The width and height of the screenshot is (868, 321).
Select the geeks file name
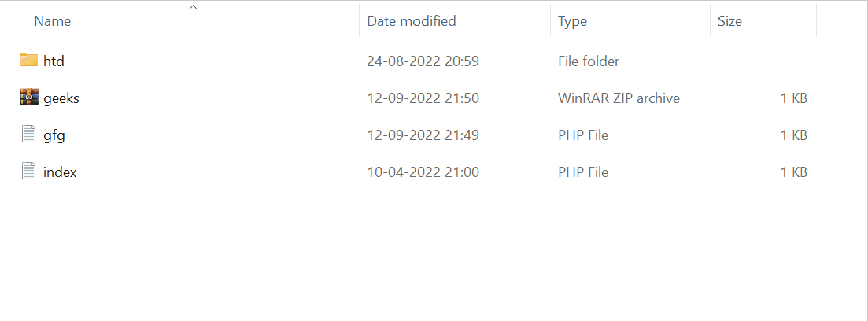pyautogui.click(x=61, y=98)
